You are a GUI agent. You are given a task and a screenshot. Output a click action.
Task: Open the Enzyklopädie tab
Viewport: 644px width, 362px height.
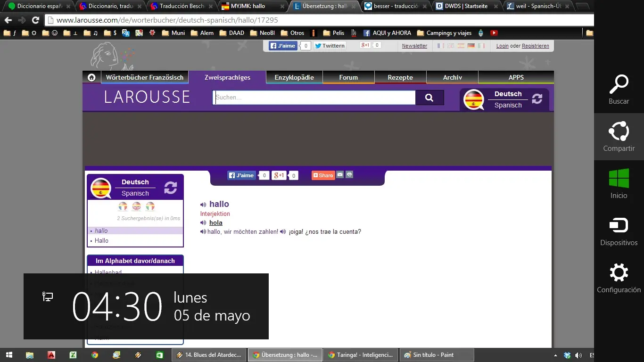pos(295,77)
